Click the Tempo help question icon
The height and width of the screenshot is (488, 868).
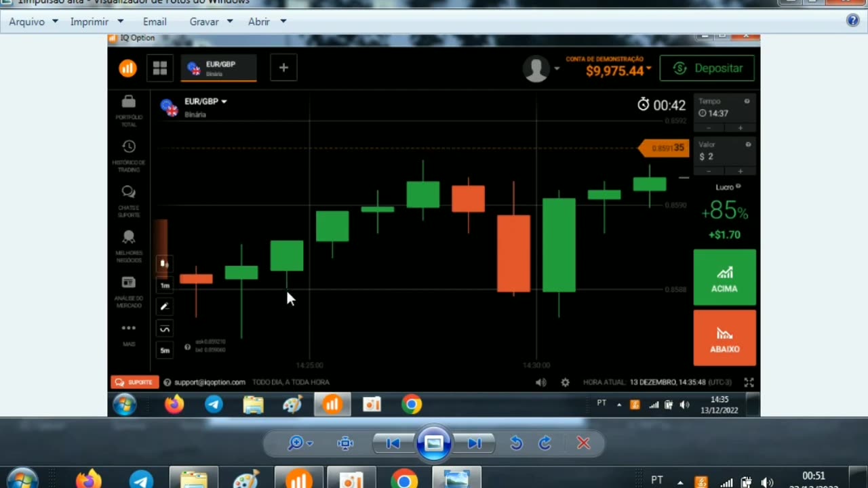point(747,101)
